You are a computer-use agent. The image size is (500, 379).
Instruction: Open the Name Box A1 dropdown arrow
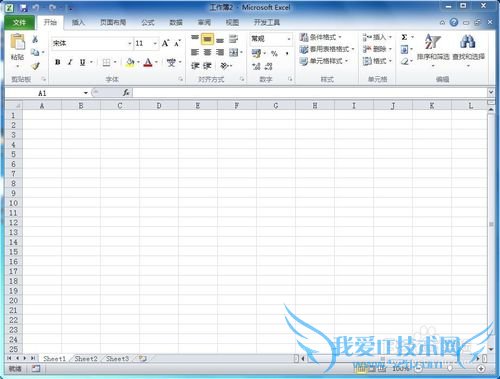86,93
